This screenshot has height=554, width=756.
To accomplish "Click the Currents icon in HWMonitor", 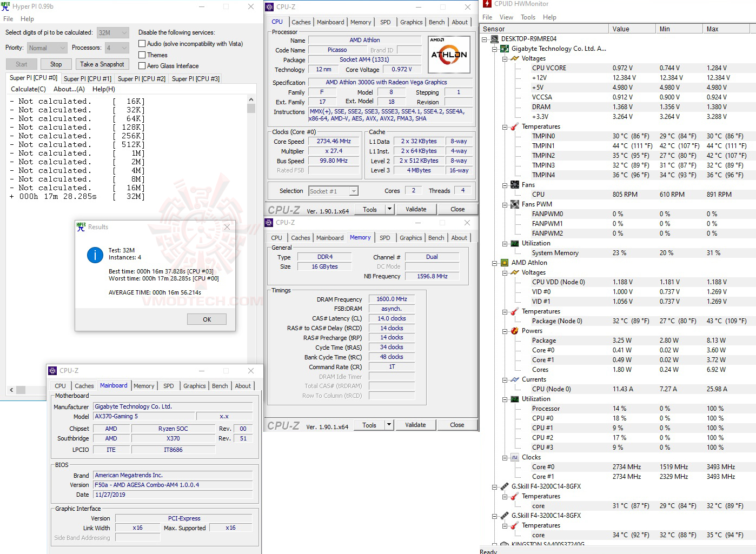I will tap(515, 379).
